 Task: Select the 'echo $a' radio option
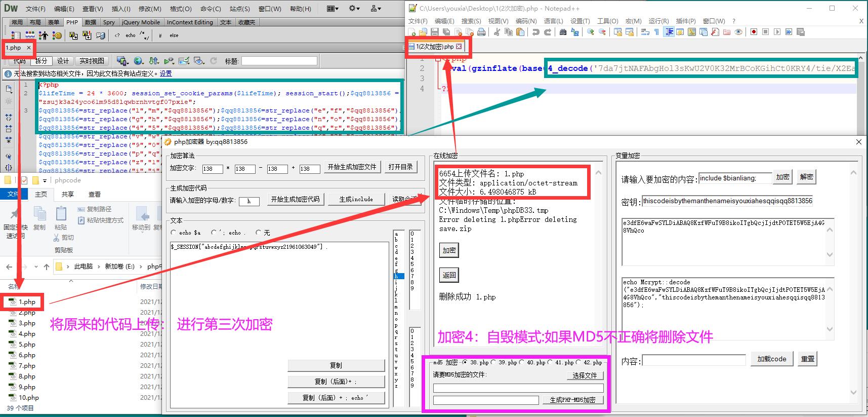click(x=174, y=233)
